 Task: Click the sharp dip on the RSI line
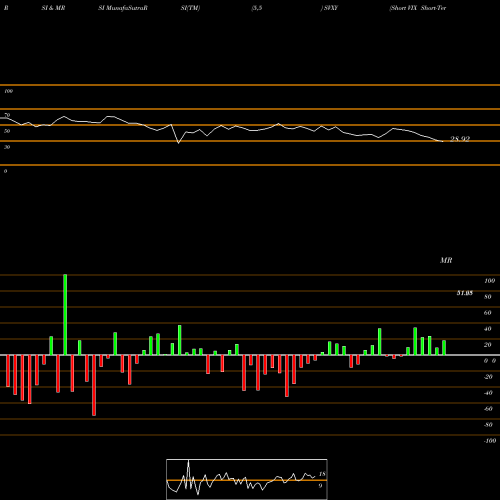178,143
